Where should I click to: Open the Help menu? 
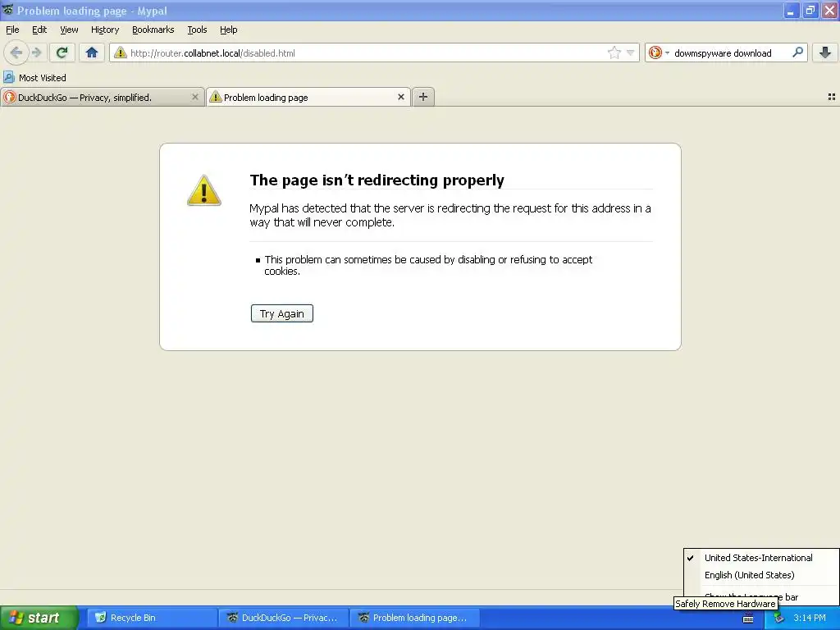229,30
